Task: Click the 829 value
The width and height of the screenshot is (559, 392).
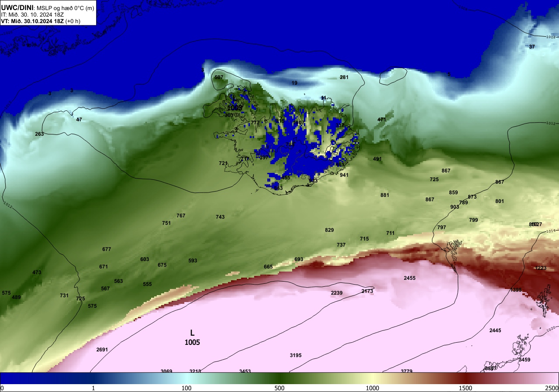Action: (329, 230)
